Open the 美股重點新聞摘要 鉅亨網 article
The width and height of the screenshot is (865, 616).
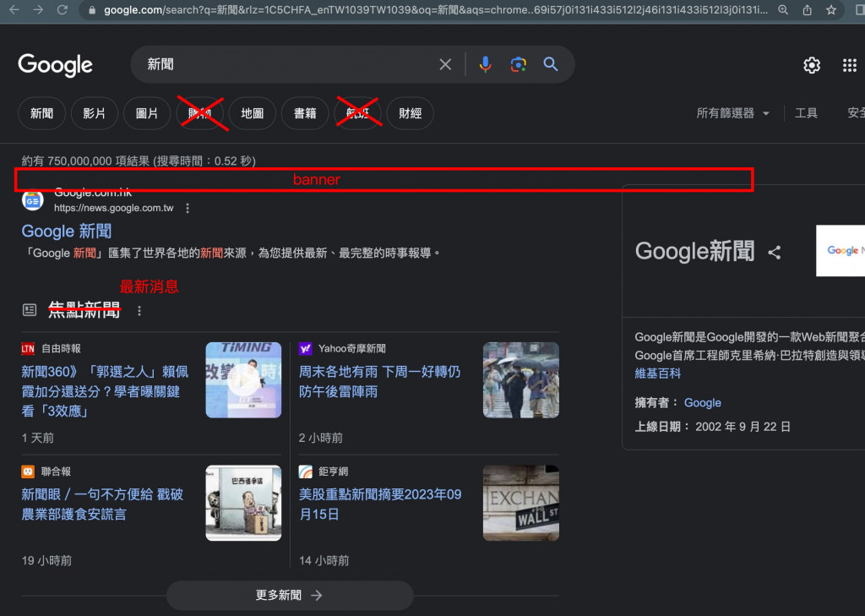(x=380, y=504)
